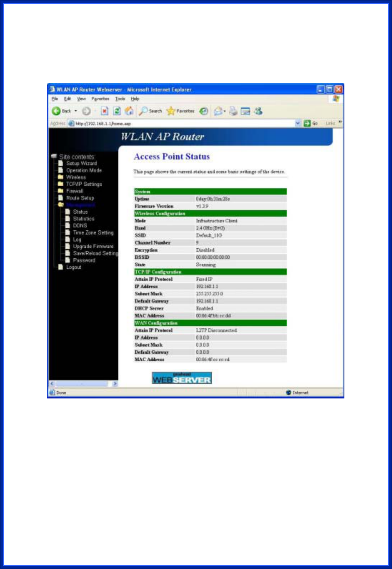Open the File menu
Screen dimensions: 392x569
click(54, 99)
